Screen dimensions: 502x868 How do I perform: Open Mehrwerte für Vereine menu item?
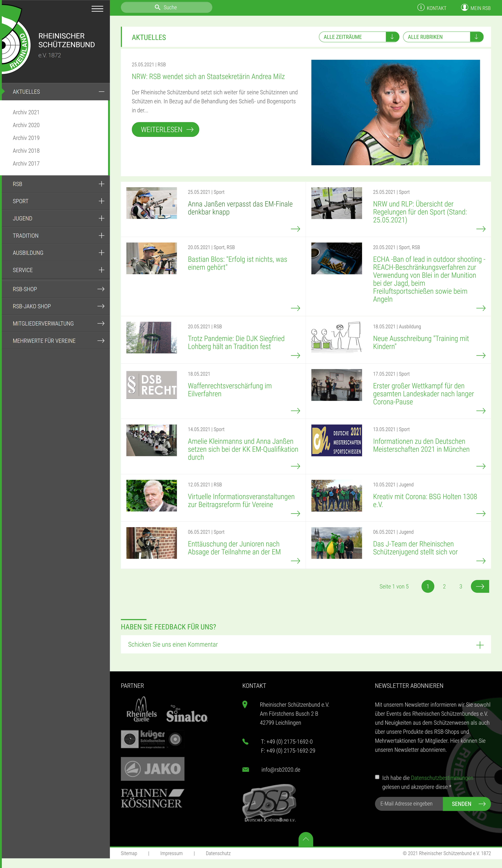coord(56,341)
